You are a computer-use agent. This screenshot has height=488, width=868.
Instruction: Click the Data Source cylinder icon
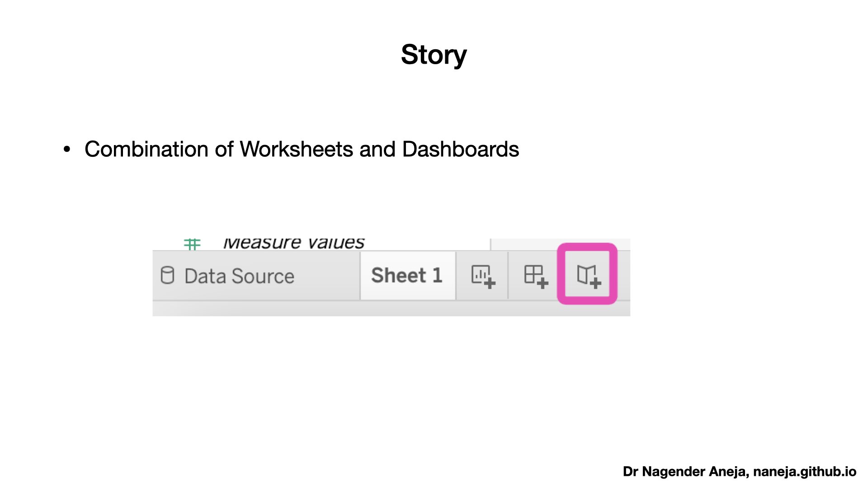point(167,275)
